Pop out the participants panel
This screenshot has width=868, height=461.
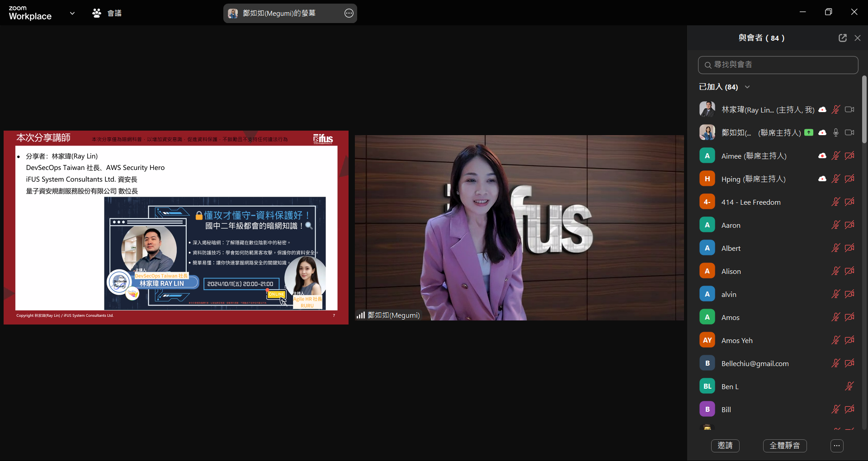[842, 38]
